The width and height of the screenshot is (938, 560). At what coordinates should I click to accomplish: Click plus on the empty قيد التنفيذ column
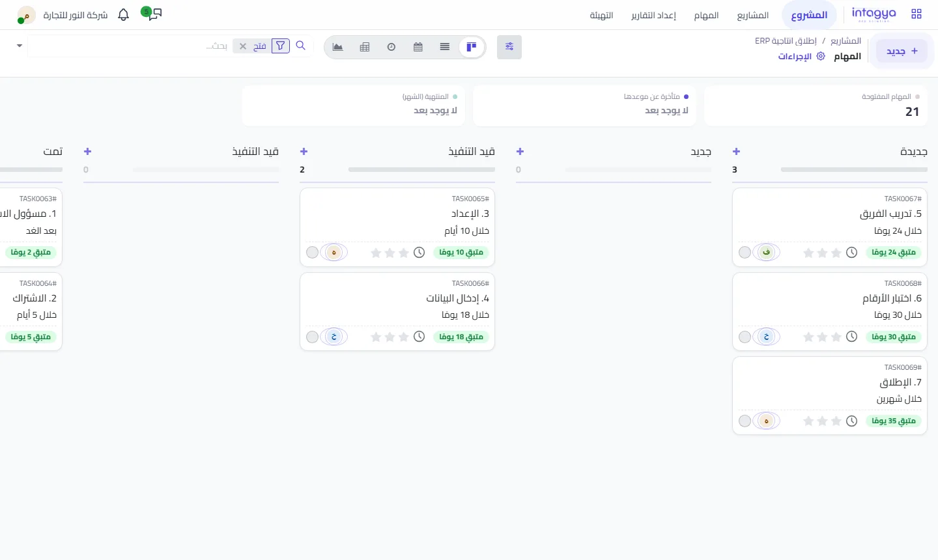88,152
